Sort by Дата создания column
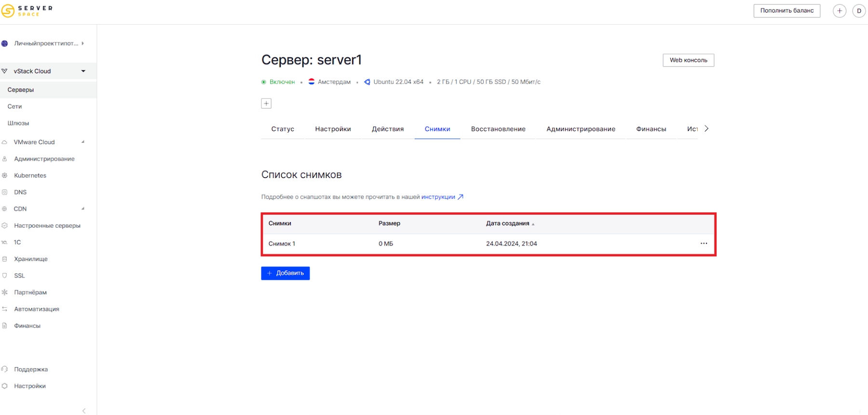The width and height of the screenshot is (868, 415). coord(510,223)
